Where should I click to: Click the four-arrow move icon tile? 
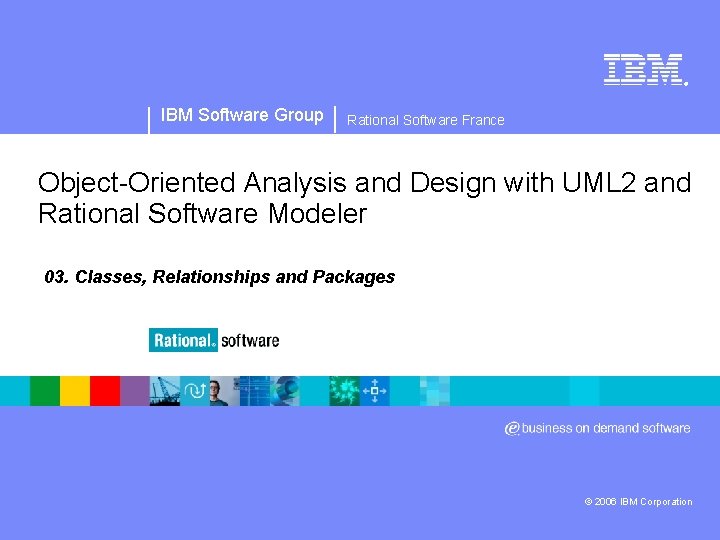pos(375,391)
